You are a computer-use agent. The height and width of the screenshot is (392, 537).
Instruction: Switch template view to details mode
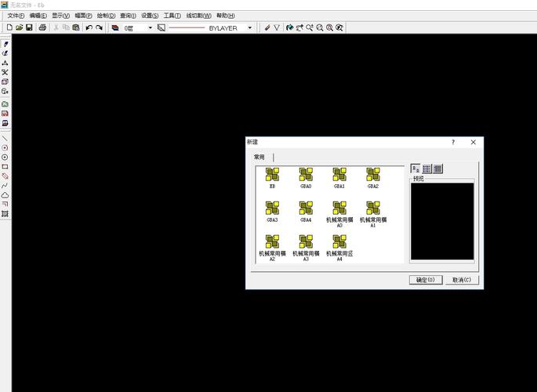click(437, 169)
